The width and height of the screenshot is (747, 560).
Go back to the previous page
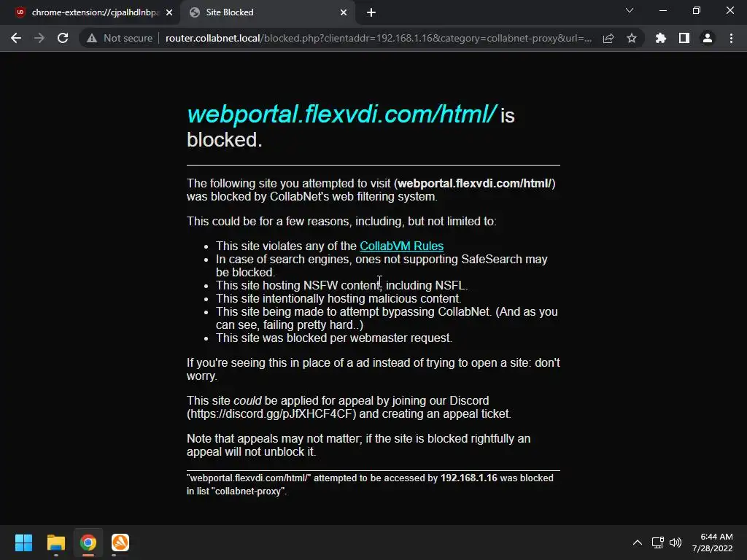coord(16,38)
